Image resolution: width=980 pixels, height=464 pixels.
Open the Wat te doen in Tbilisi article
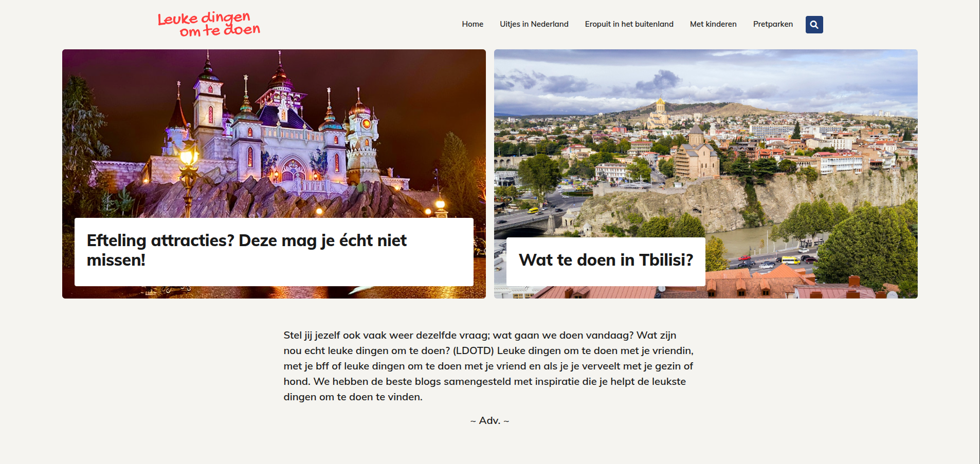(606, 260)
